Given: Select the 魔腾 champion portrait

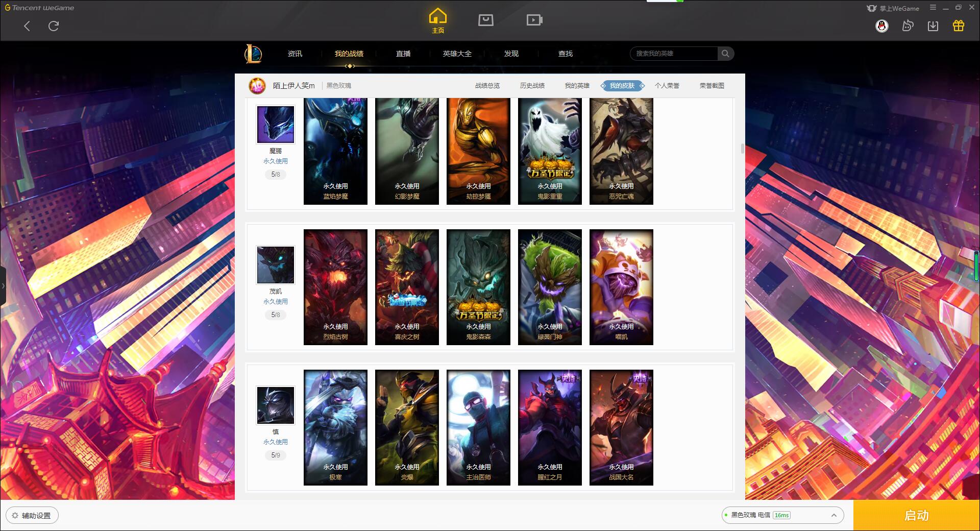Looking at the screenshot, I should tap(276, 125).
